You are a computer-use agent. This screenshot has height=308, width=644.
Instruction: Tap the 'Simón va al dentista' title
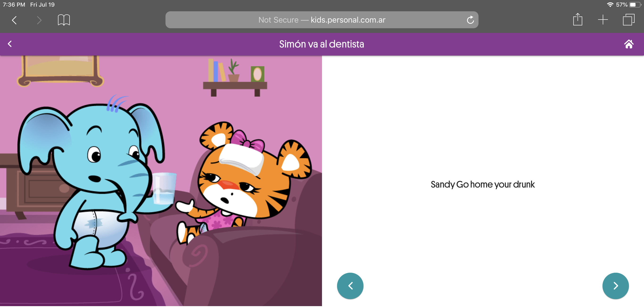[x=322, y=44]
